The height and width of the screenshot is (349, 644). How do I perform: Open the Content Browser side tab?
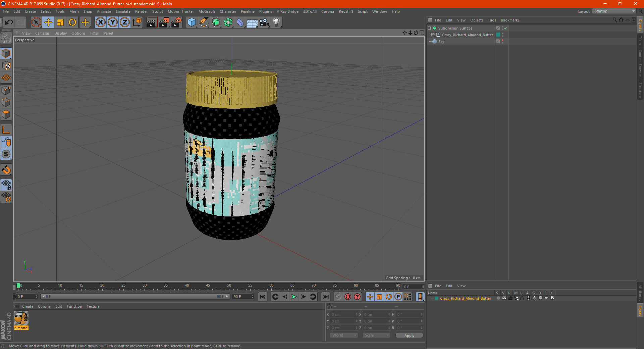click(640, 63)
